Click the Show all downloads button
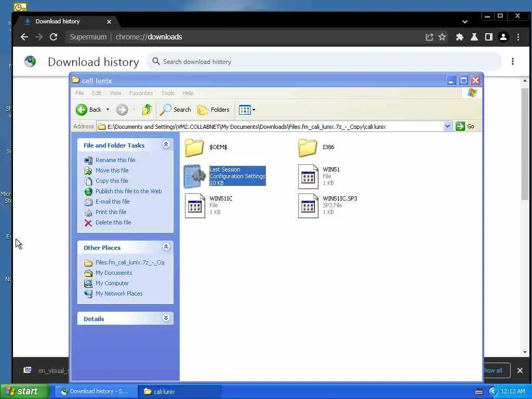This screenshot has height=399, width=532. 496,370
